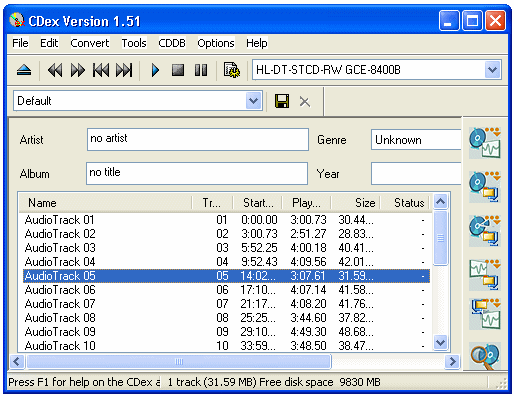Convert WAV files to compressed audio icon
The height and width of the screenshot is (396, 514).
tap(485, 275)
